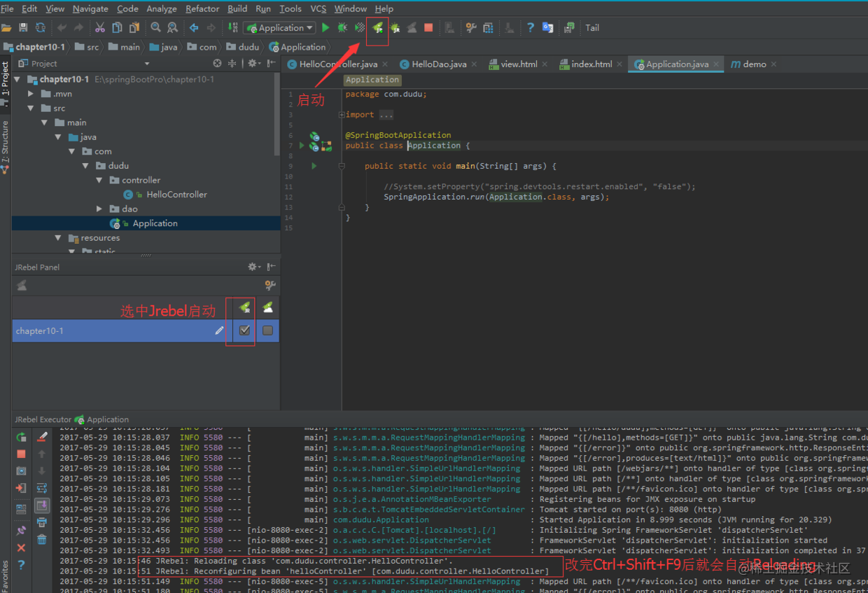This screenshot has height=593, width=868.
Task: Click the Replace toolbar icon
Action: click(173, 28)
